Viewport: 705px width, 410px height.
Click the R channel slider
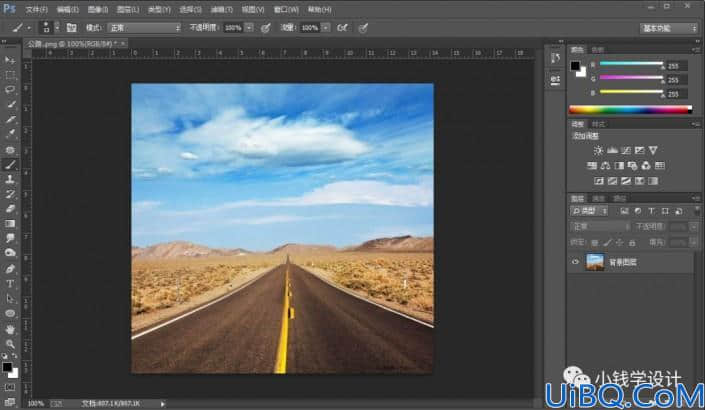(x=631, y=63)
